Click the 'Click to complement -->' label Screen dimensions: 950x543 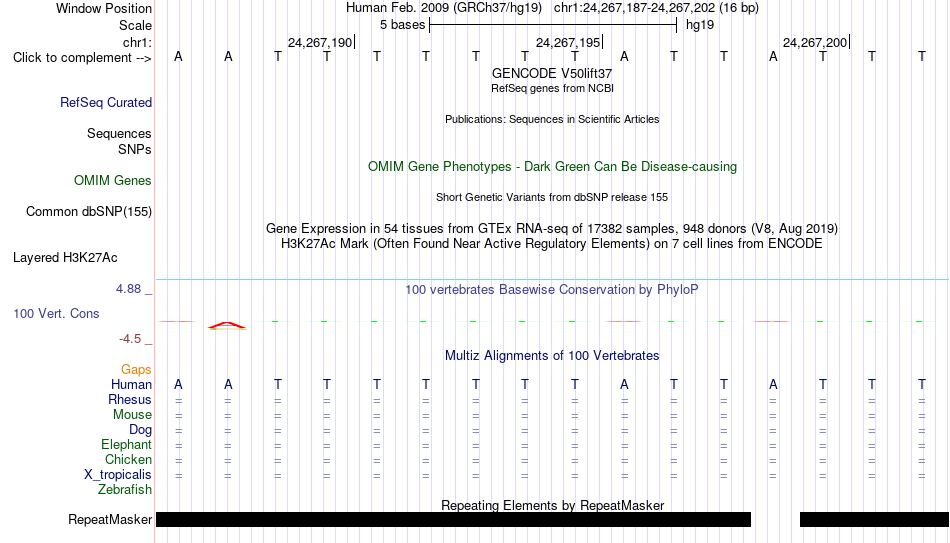(x=82, y=58)
